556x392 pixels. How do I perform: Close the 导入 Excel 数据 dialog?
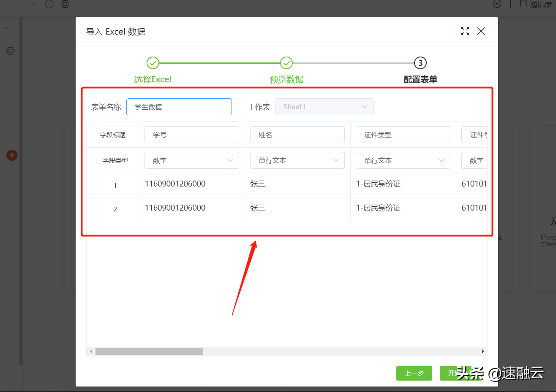(481, 31)
